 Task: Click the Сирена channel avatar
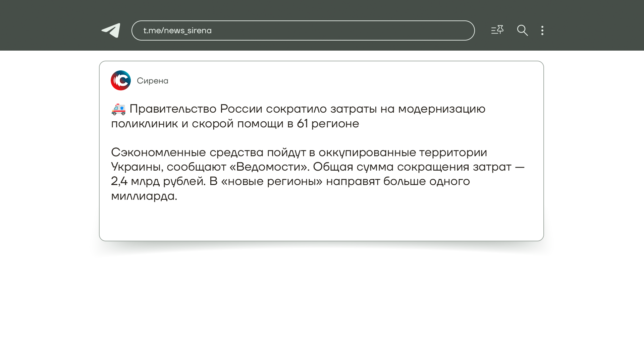click(121, 80)
